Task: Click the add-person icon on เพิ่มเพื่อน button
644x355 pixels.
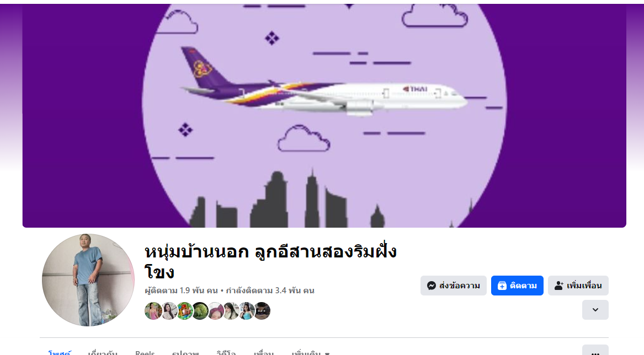Action: click(x=558, y=286)
